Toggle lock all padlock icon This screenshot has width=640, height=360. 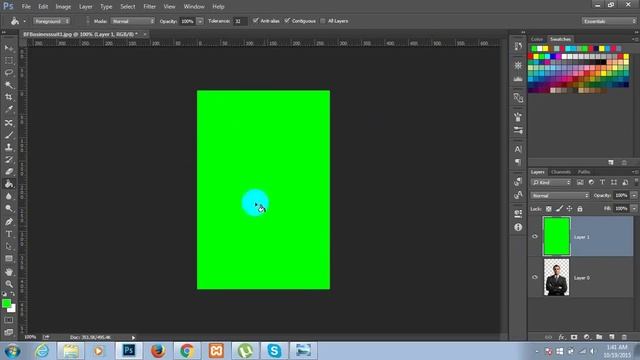580,209
